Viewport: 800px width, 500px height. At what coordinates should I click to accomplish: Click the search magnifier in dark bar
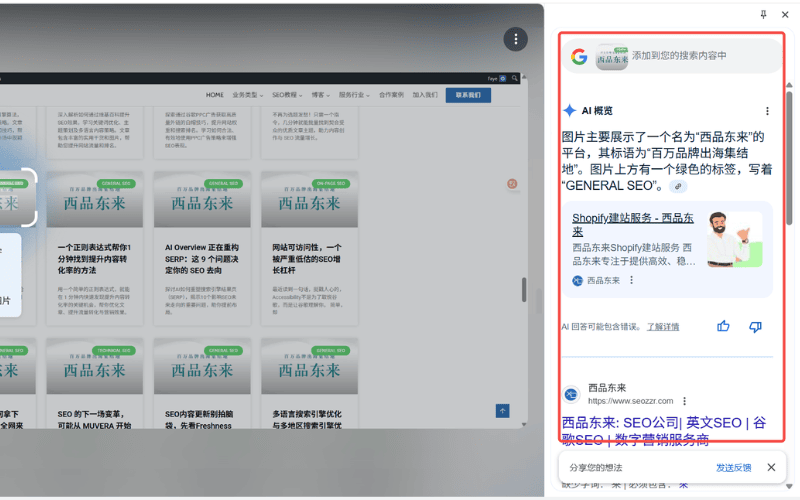coord(514,78)
